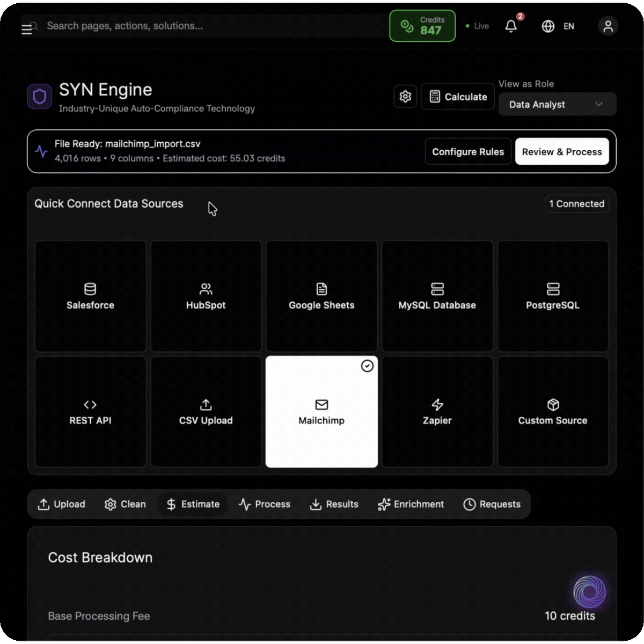Expand the View as Role dropdown
This screenshot has height=644, width=644.
pos(557,105)
